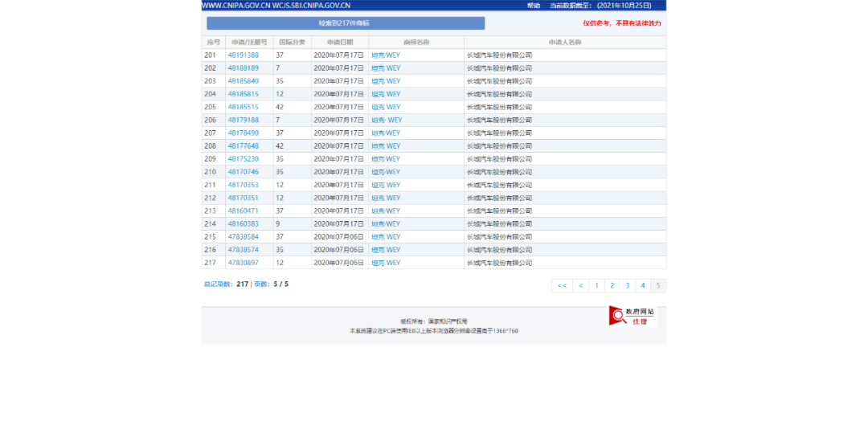The height and width of the screenshot is (421, 868).
Task: Click trademark name 坦克 WEY in row 215
Action: coord(385,237)
